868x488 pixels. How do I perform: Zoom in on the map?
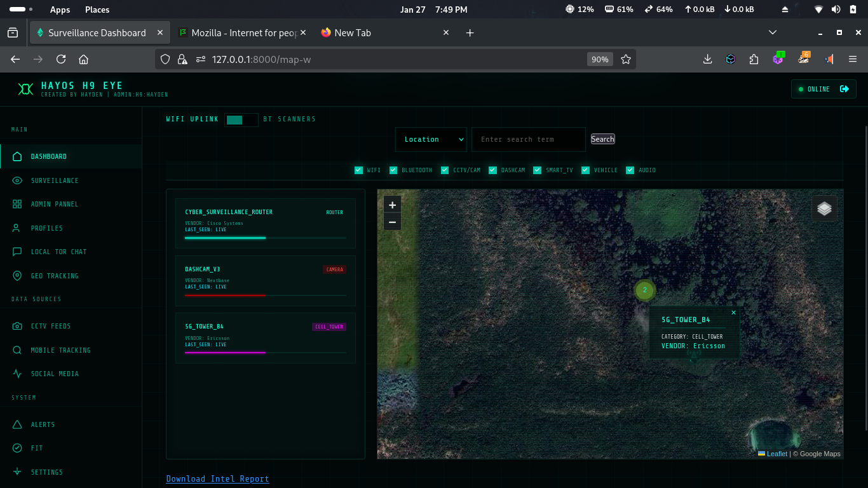392,205
